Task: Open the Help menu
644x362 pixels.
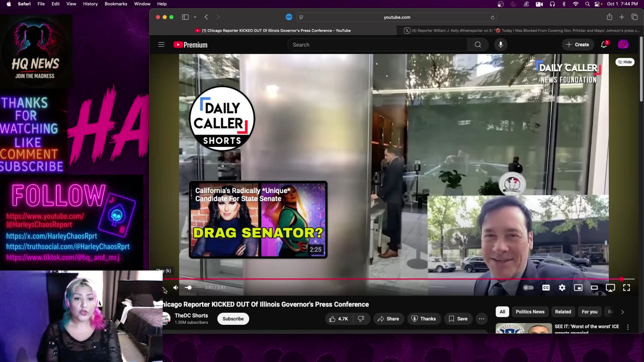Action: [162, 4]
